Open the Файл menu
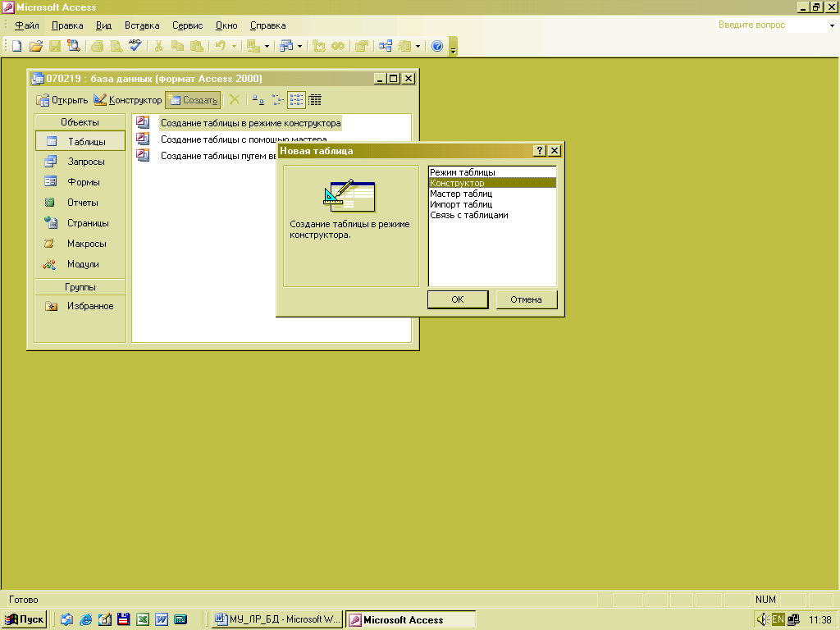840x630 pixels. tap(27, 25)
